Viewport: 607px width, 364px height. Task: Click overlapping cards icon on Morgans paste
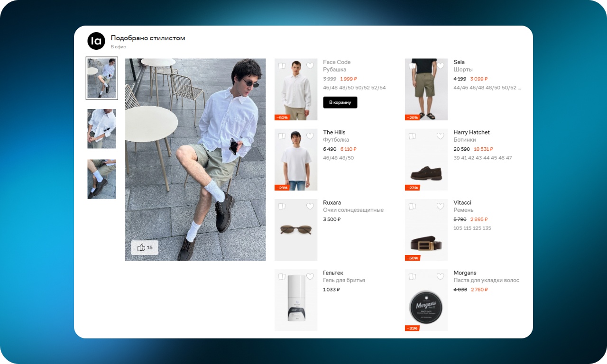(x=412, y=276)
